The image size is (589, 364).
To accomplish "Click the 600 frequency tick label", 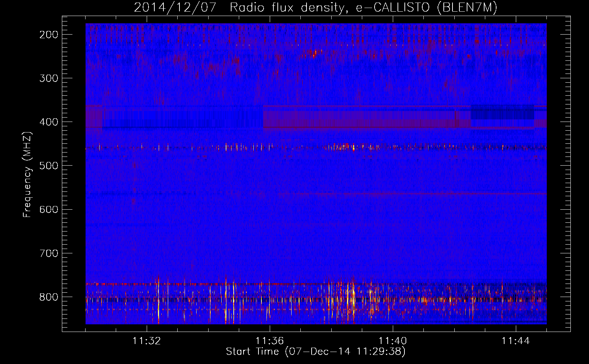I will pos(48,209).
